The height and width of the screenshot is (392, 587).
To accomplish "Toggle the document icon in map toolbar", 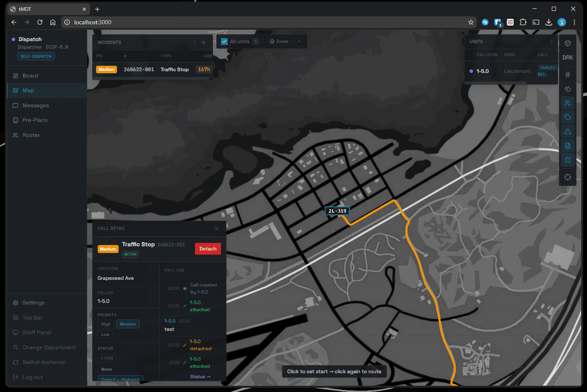I will tap(568, 146).
